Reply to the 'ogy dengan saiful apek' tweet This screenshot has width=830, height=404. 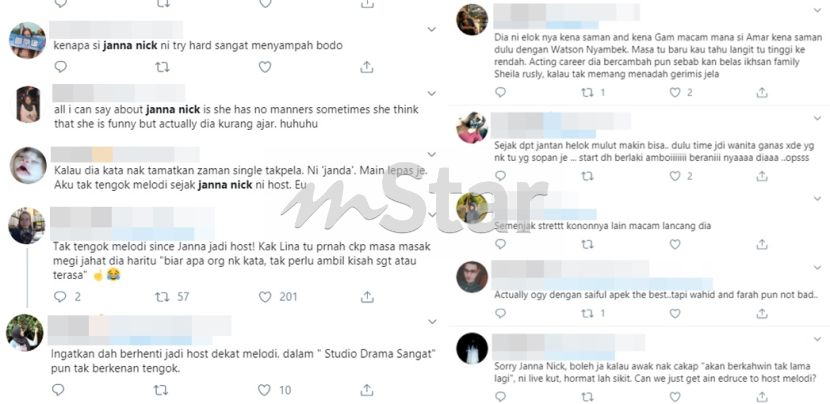pos(500,314)
